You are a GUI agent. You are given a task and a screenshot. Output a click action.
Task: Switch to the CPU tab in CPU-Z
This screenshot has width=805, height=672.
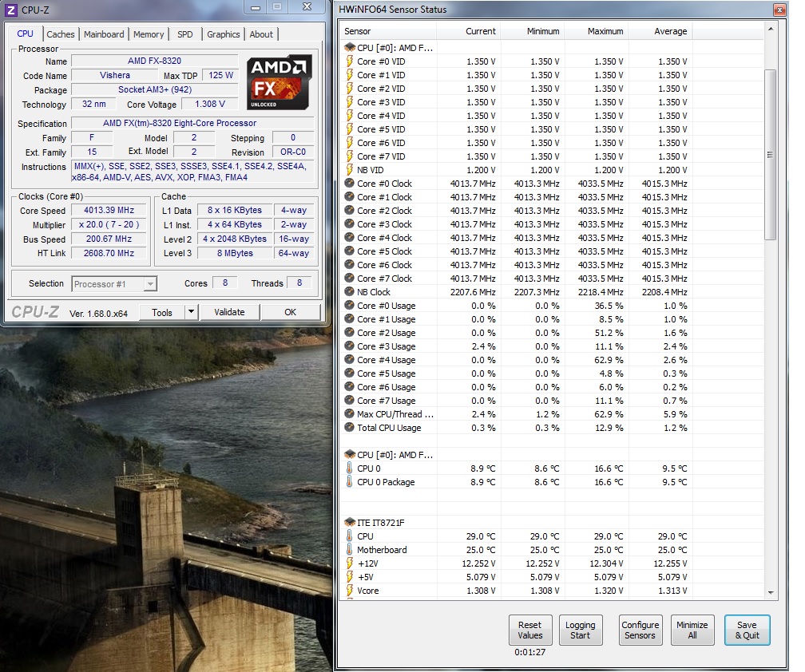click(x=25, y=34)
